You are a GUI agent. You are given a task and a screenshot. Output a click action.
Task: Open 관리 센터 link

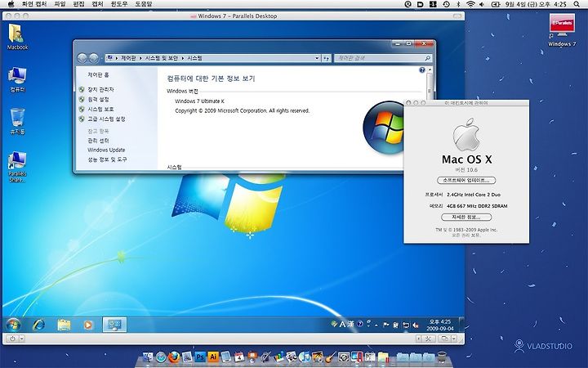click(x=98, y=141)
